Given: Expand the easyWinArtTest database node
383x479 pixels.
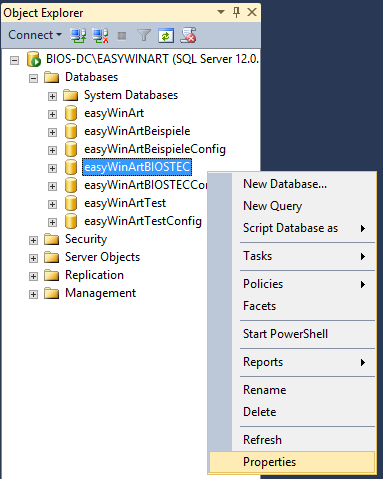Looking at the screenshot, I should coord(52,204).
